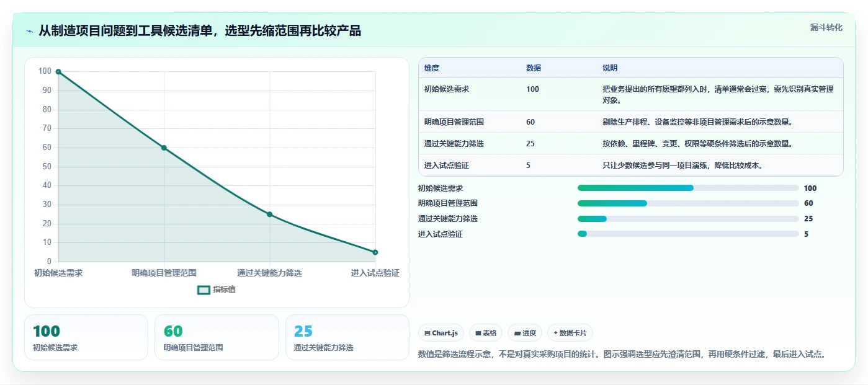The width and height of the screenshot is (868, 385).
Task: Click description starting 把业务提出的所有愿望
Action: (718, 95)
